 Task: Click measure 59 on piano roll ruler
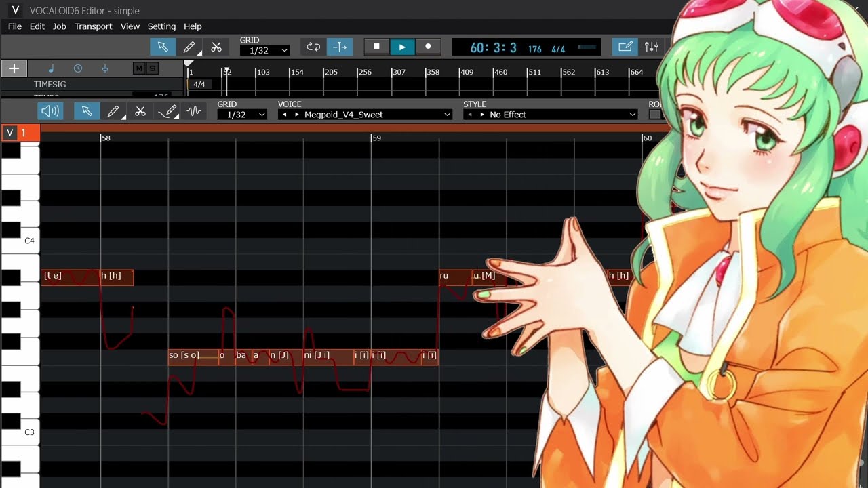[377, 138]
